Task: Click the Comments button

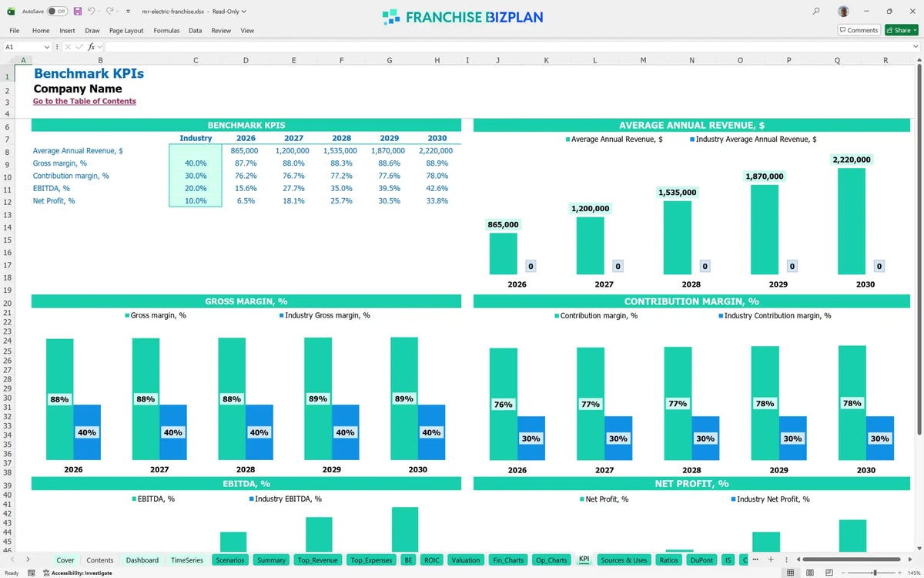Action: click(859, 30)
